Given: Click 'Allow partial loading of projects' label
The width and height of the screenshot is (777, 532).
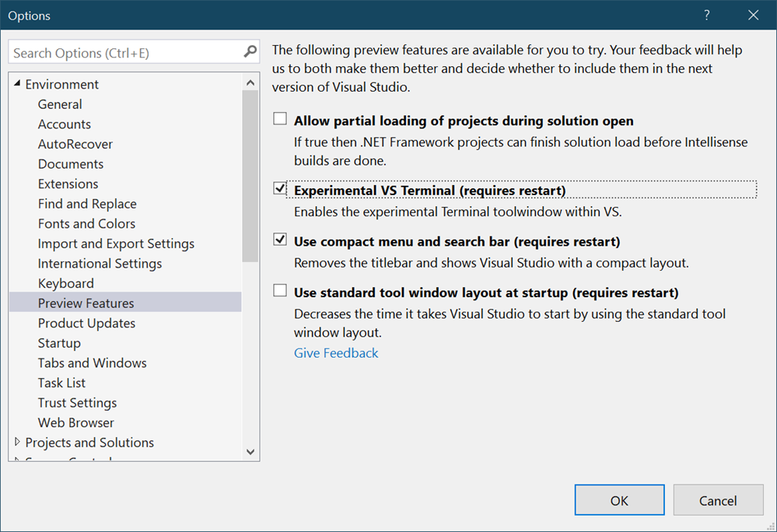Looking at the screenshot, I should 464,121.
